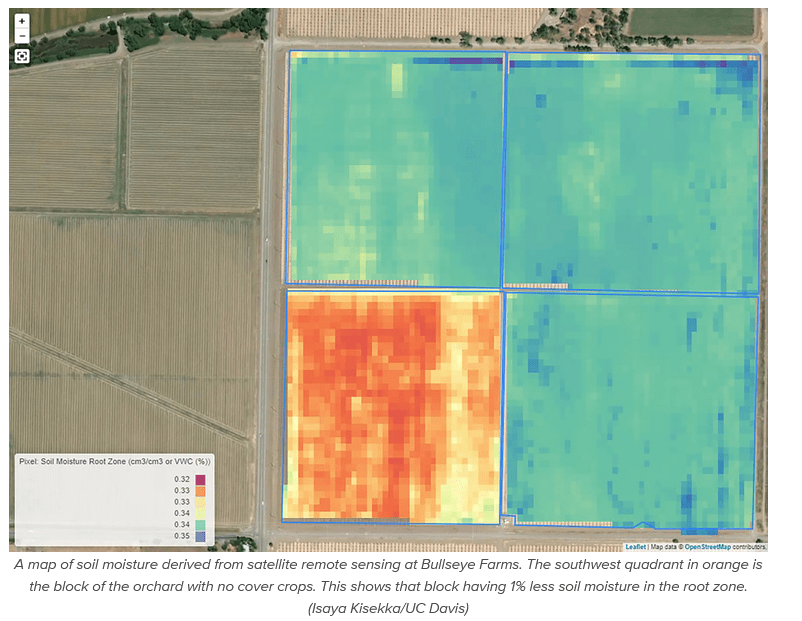This screenshot has height=621, width=802.
Task: Click the teal green 0.34 legend swatch
Action: click(x=200, y=525)
